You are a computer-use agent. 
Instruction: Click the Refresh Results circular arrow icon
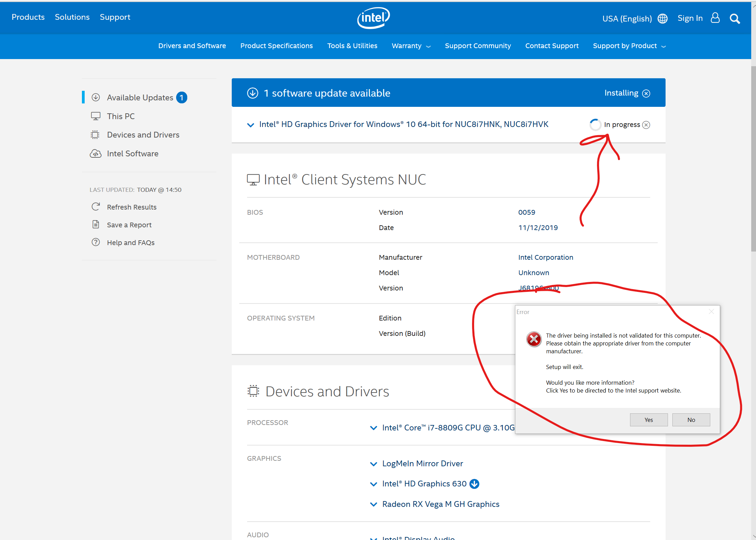click(x=96, y=207)
